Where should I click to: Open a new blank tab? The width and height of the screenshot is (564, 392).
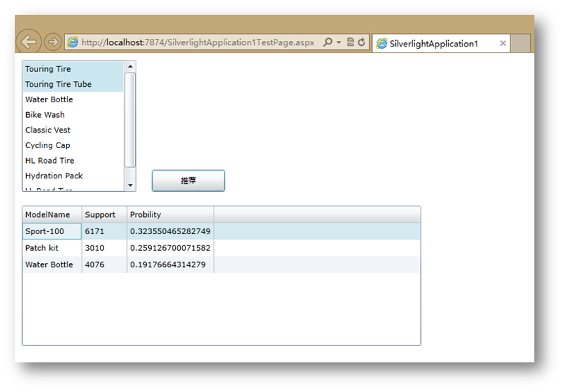(520, 43)
